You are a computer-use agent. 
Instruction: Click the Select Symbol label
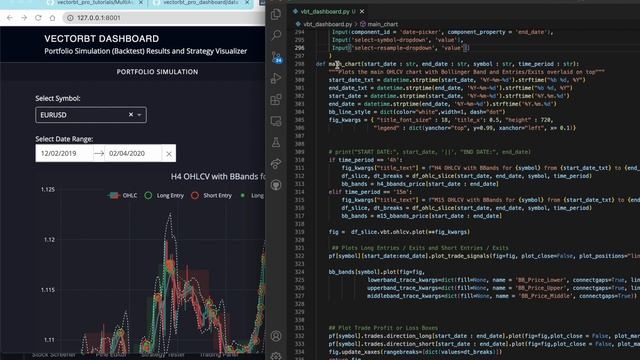pos(58,98)
